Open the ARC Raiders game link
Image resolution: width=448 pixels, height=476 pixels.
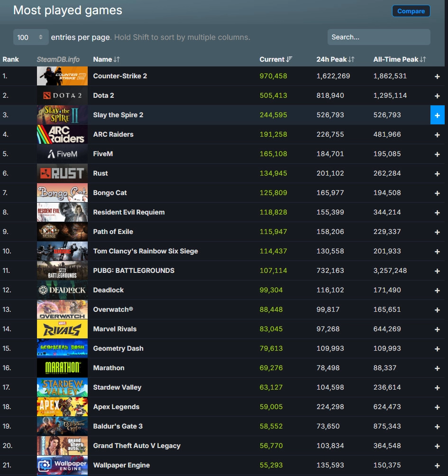(113, 134)
